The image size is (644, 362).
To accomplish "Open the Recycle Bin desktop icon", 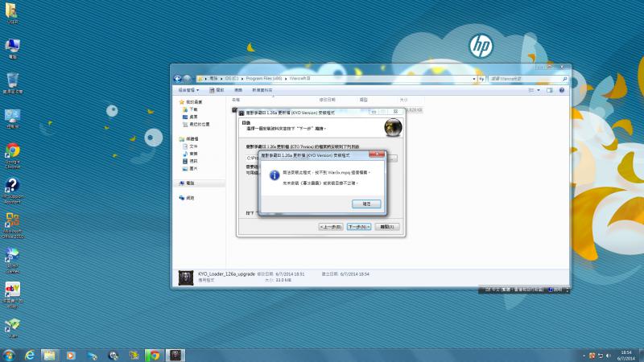I will [x=13, y=81].
